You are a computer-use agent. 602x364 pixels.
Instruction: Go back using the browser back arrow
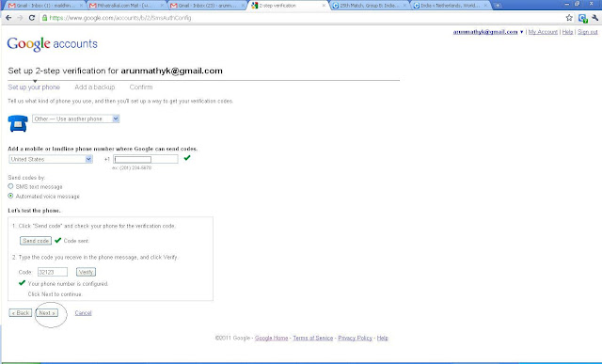(x=8, y=18)
